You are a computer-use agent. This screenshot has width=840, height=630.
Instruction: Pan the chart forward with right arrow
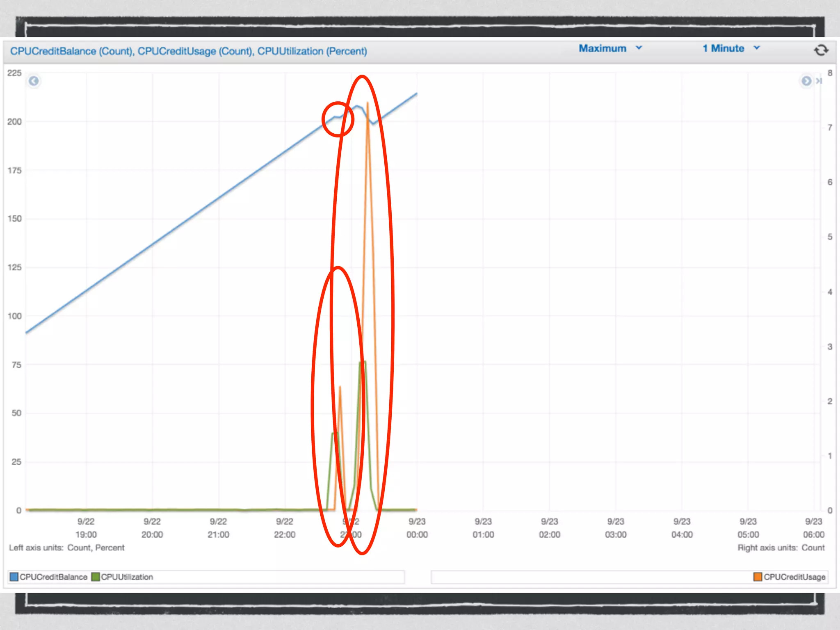pos(806,81)
